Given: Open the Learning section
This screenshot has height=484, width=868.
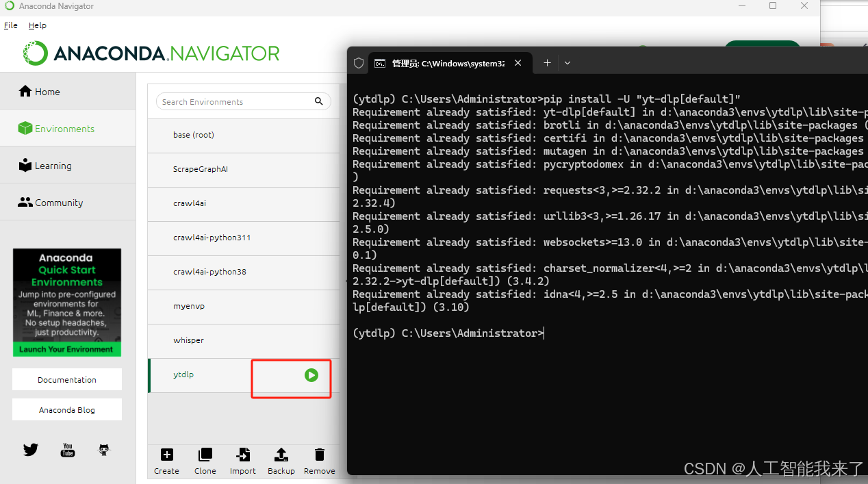Looking at the screenshot, I should pyautogui.click(x=68, y=165).
